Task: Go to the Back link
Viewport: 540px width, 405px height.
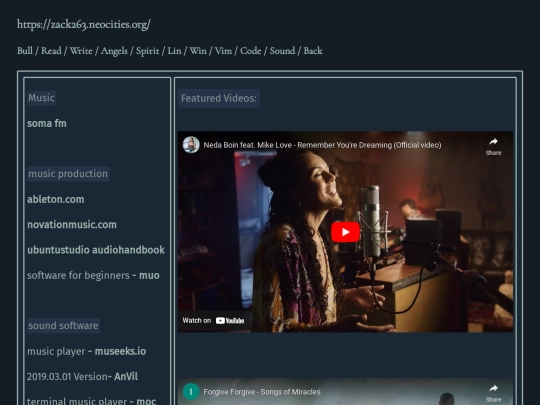Action: 313,51
